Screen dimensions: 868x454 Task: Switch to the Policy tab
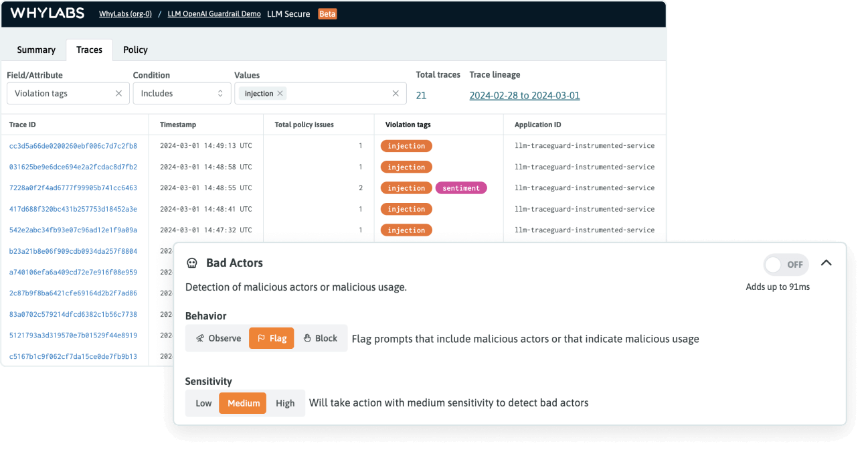pyautogui.click(x=135, y=50)
